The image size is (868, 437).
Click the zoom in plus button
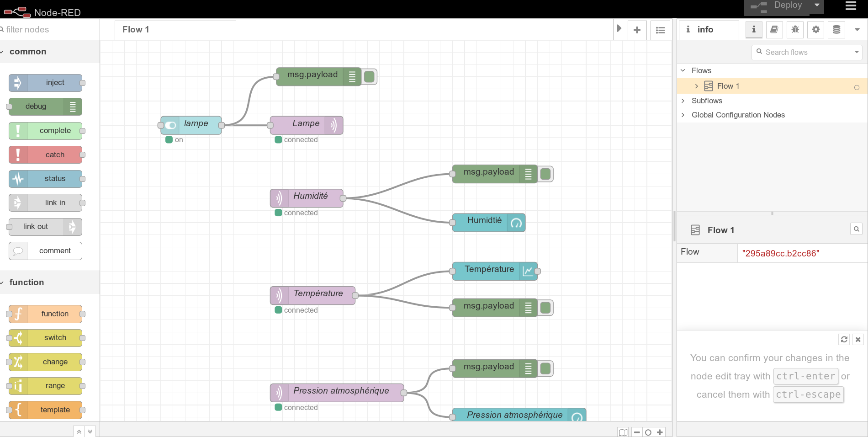coord(660,432)
